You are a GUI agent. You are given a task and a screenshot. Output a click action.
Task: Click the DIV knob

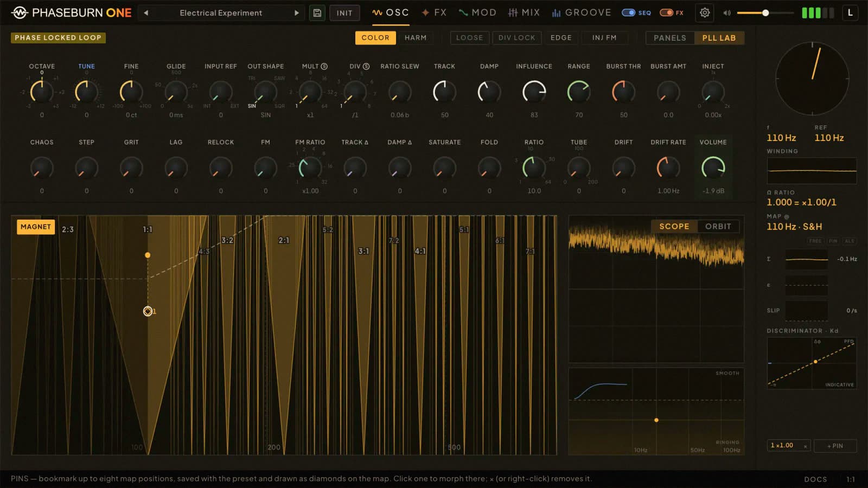click(355, 91)
